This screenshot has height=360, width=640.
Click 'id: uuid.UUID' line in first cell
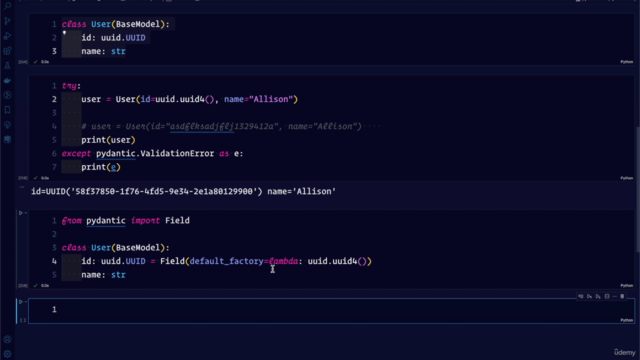[x=113, y=38]
